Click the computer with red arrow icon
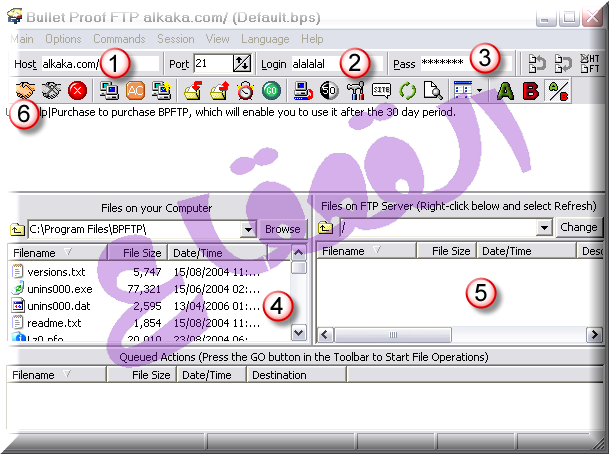 303,91
